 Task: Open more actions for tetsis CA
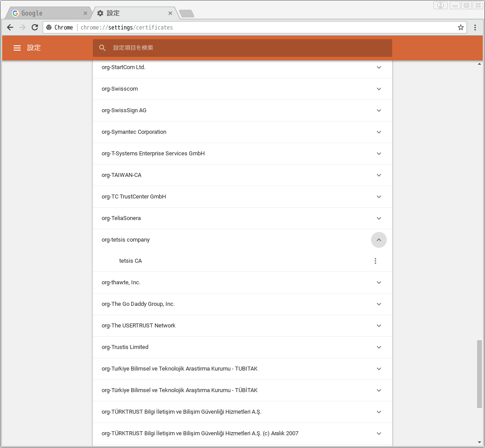tap(375, 261)
